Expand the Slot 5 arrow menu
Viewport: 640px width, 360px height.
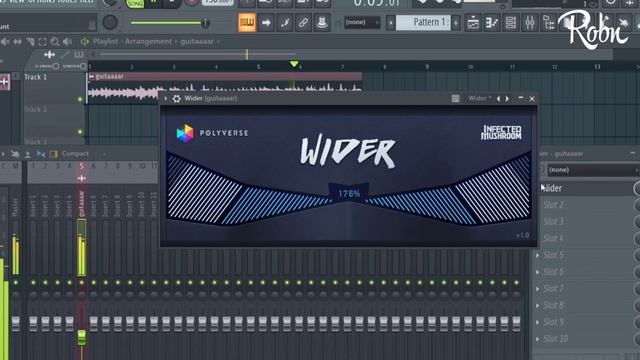tap(538, 255)
